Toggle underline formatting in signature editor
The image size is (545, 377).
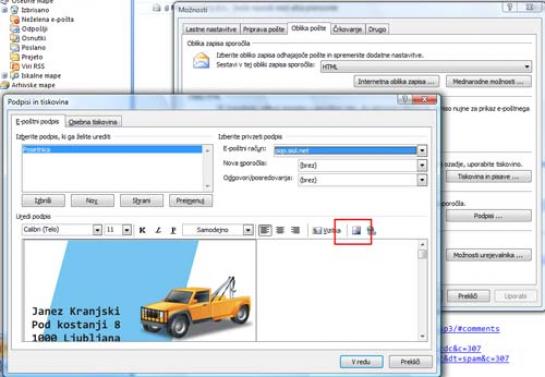pos(173,230)
